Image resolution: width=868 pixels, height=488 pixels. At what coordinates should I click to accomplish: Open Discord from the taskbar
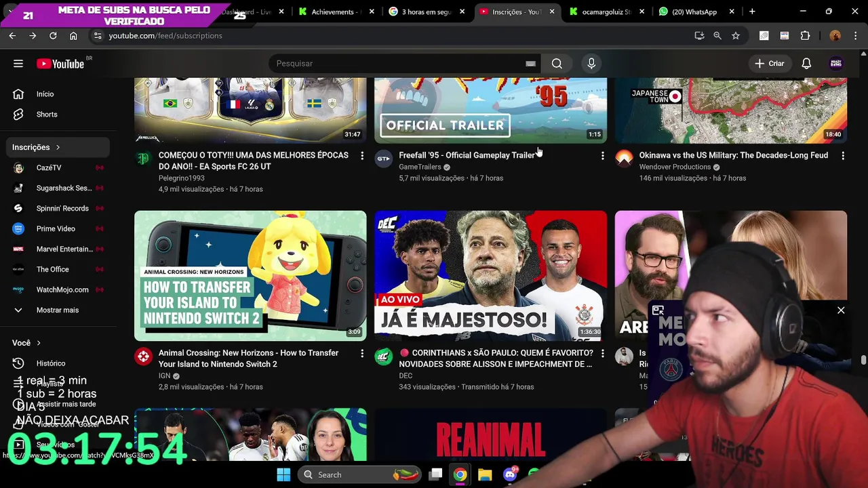click(x=510, y=474)
